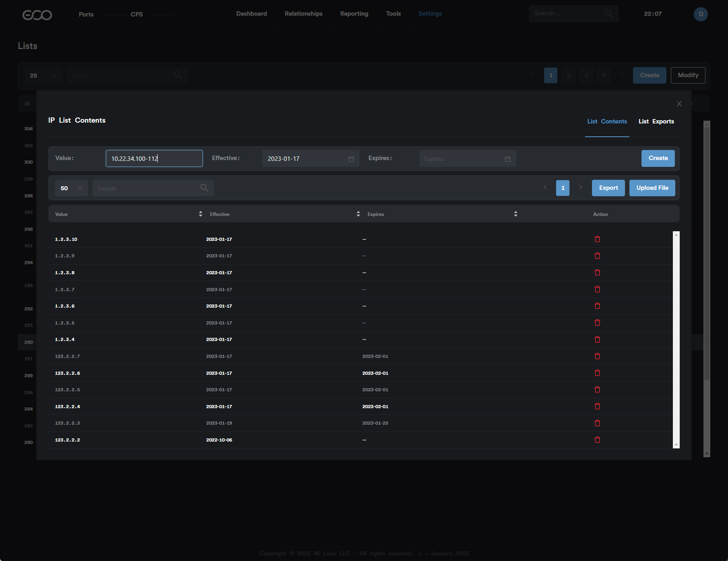Open the Dashboard menu
728x561 pixels.
252,14
